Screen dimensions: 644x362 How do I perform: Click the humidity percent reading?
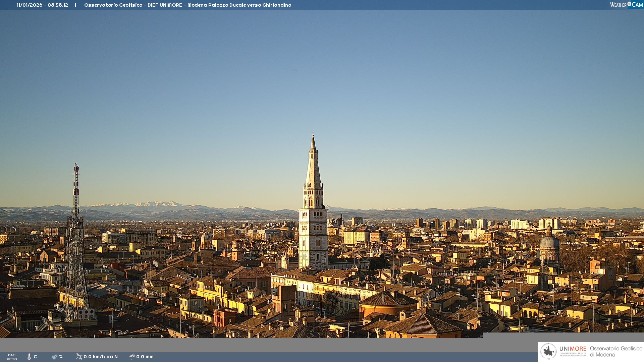(x=61, y=357)
